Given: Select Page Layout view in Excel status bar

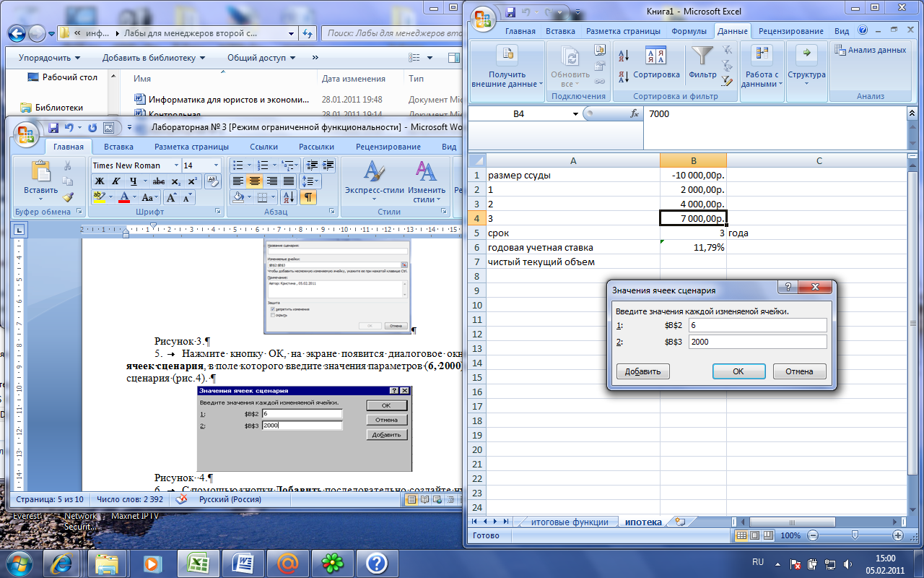Looking at the screenshot, I should (x=754, y=535).
